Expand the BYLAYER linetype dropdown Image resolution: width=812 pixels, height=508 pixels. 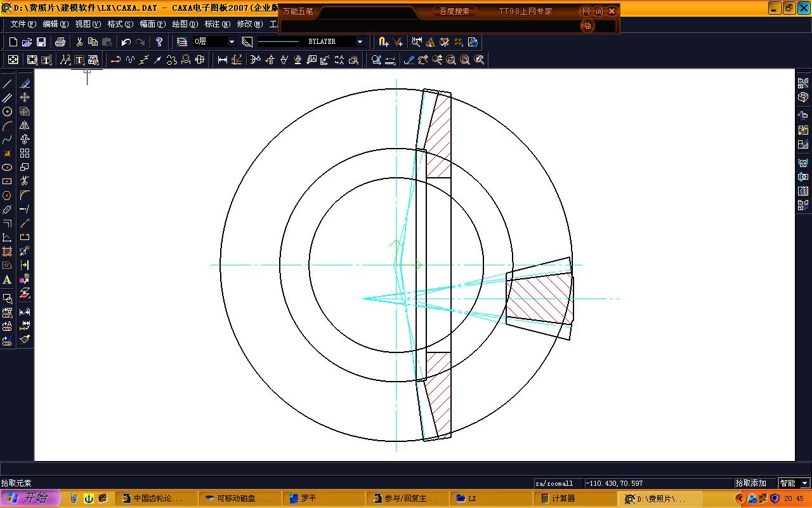pos(360,42)
